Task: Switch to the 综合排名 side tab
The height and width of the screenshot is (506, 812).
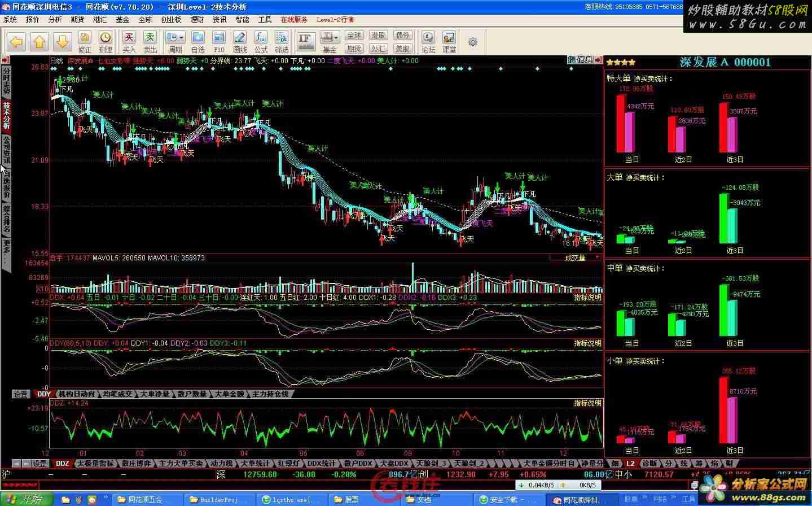Action: 6,220
